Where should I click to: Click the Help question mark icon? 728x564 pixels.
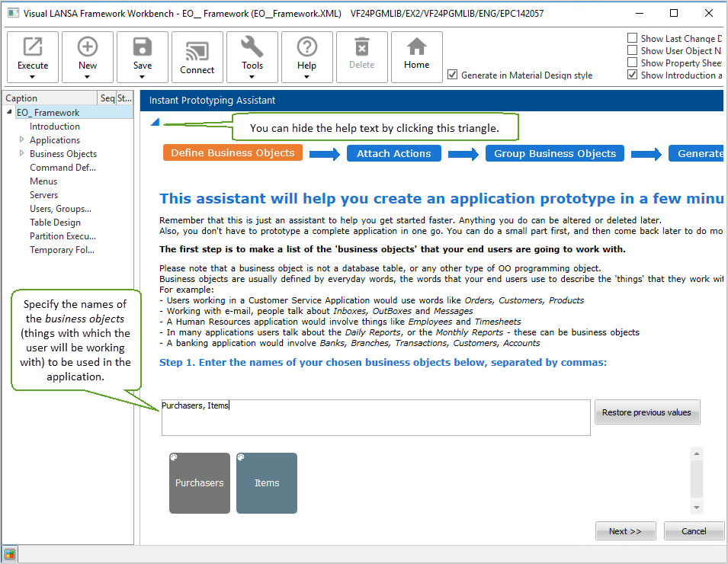coord(307,47)
